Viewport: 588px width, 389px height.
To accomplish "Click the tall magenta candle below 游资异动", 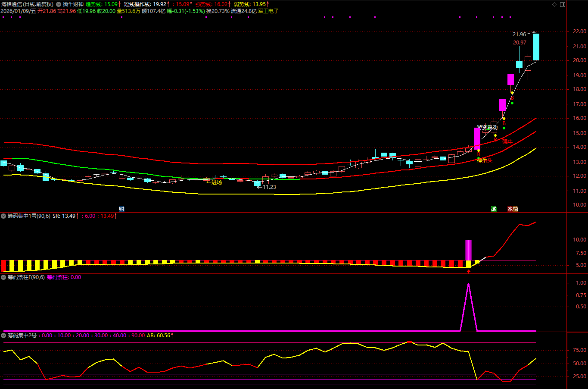I will (x=477, y=138).
